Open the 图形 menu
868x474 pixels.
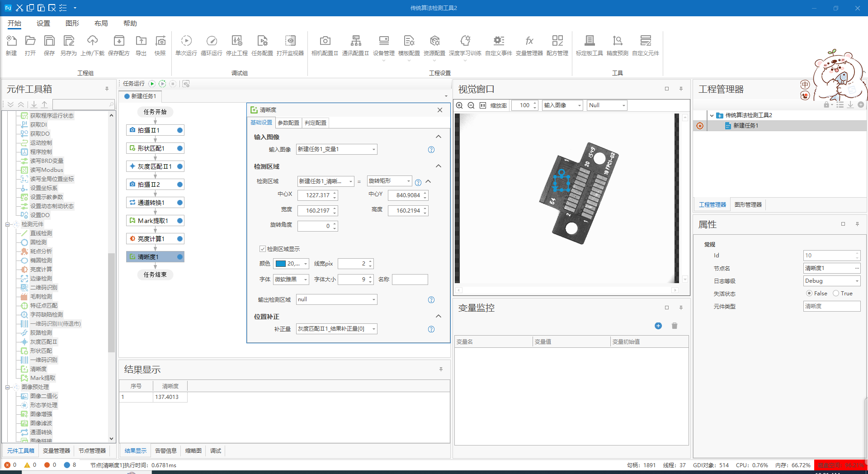(72, 24)
